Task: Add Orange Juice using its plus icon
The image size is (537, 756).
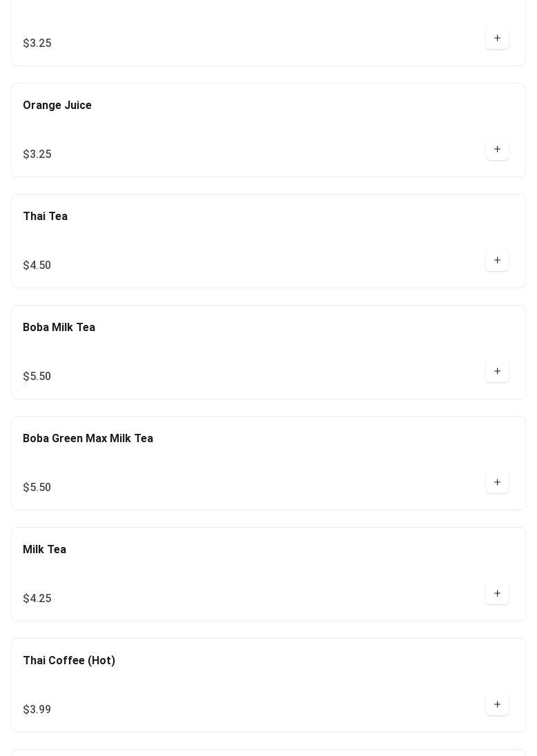Action: click(497, 150)
